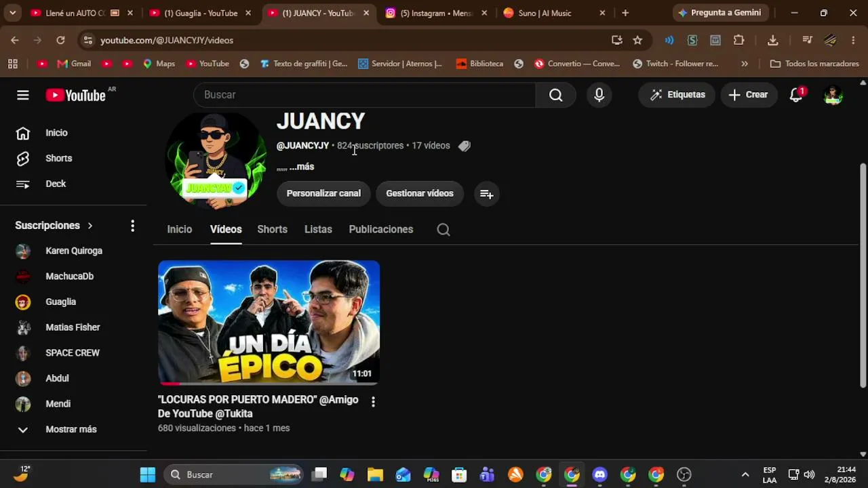Click the Pregunta a Gemini button

point(719,13)
